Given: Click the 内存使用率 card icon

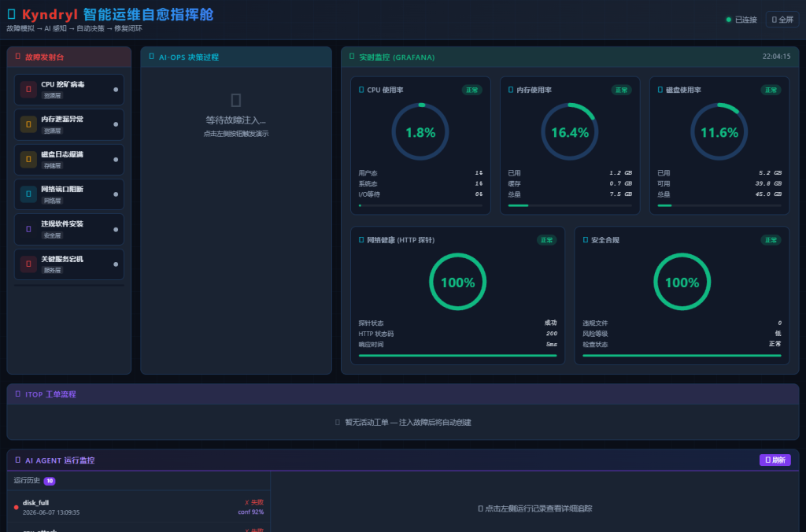Looking at the screenshot, I should coord(511,90).
